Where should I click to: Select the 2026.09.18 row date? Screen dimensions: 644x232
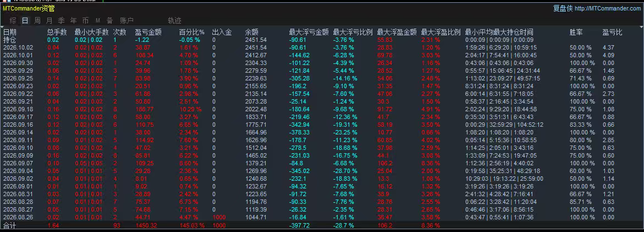click(18, 109)
